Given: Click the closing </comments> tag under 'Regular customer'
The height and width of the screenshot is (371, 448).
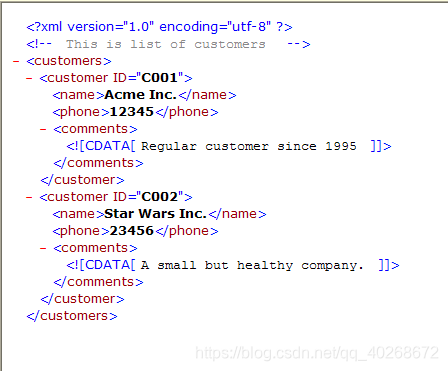Looking at the screenshot, I should (98, 163).
